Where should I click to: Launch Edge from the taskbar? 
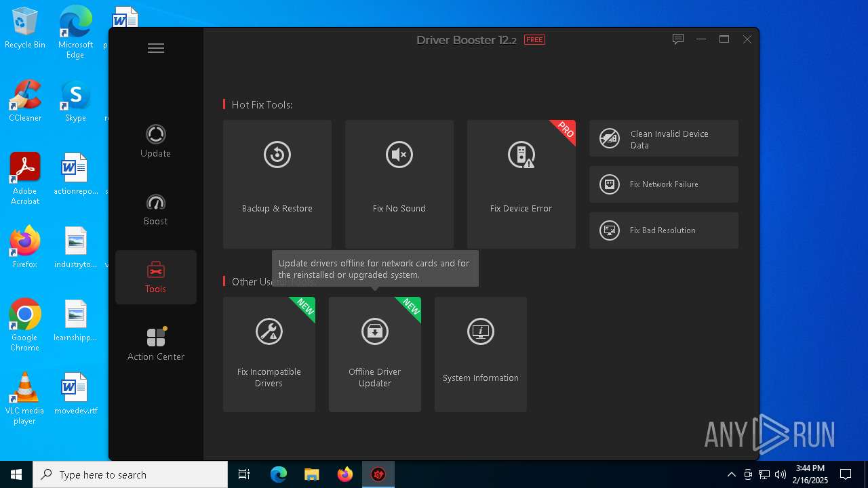[279, 474]
